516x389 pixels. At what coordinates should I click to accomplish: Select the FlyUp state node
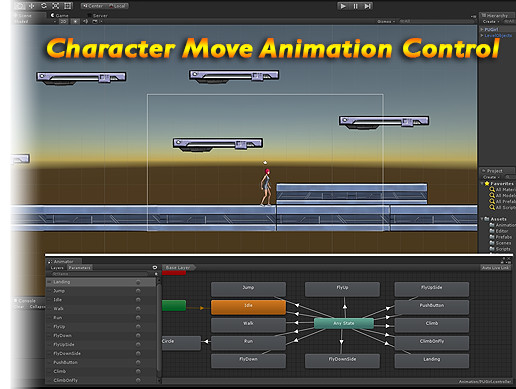[x=342, y=289]
